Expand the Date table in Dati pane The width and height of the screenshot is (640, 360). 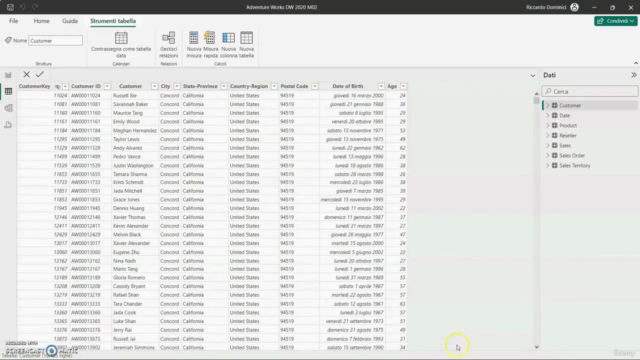click(x=548, y=116)
